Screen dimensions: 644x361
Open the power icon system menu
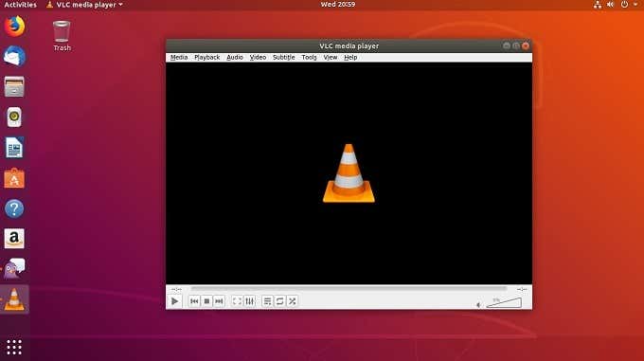(x=624, y=5)
